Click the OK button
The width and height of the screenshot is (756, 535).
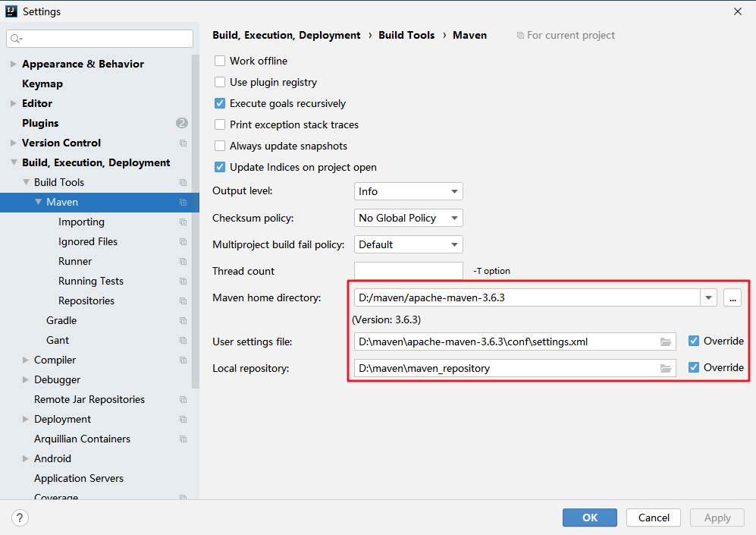pos(589,517)
